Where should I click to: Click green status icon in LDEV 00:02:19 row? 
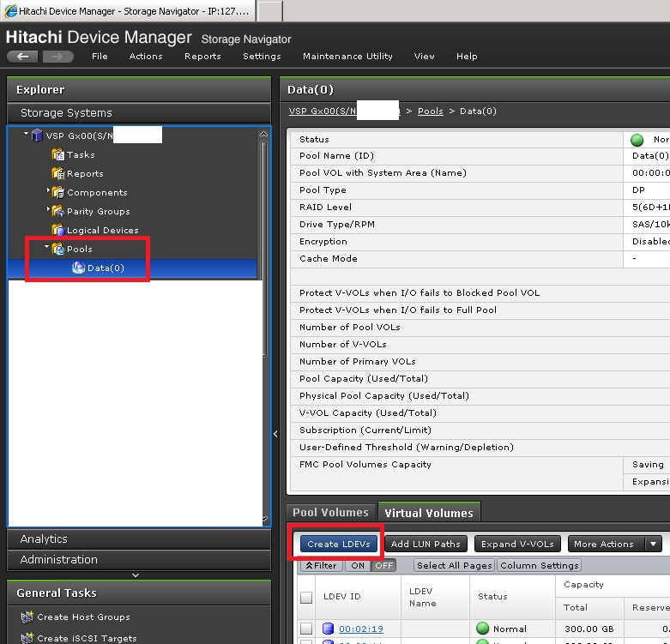pyautogui.click(x=482, y=629)
